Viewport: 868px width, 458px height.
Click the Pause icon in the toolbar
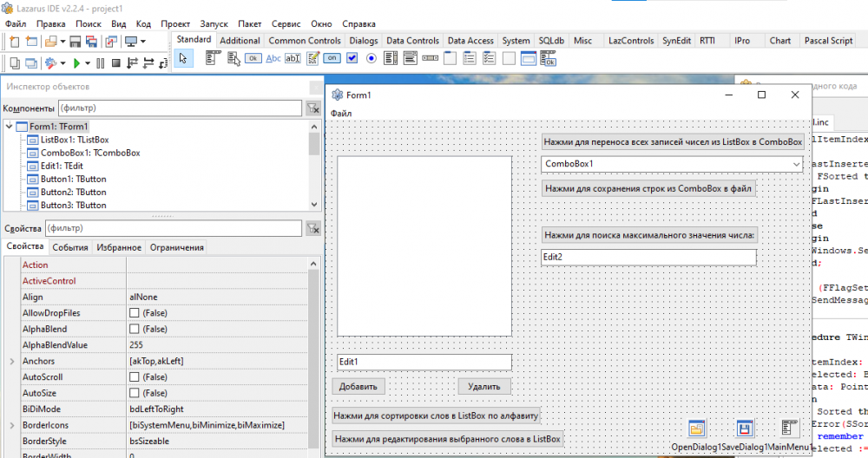[101, 63]
